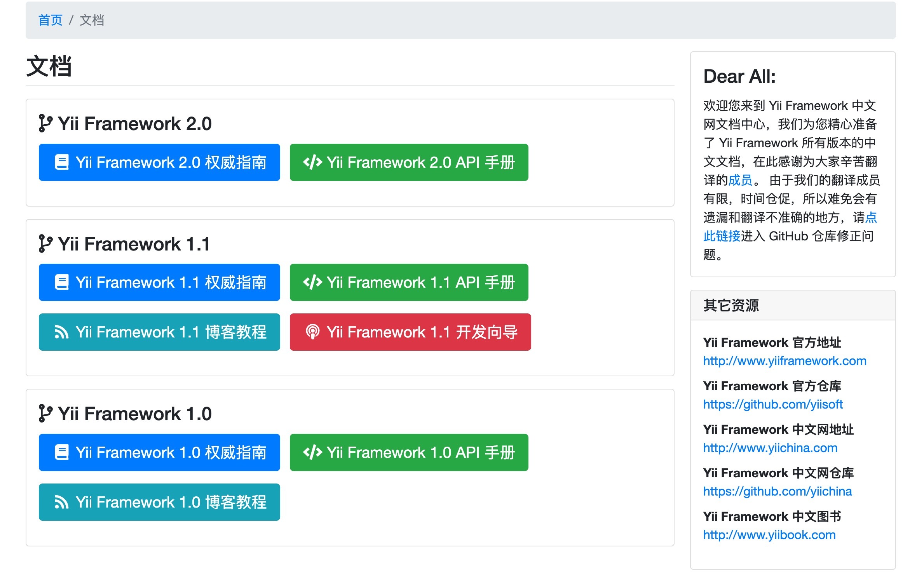Visit http://www.yiibook.com link
The image size is (924, 574).
click(x=769, y=535)
